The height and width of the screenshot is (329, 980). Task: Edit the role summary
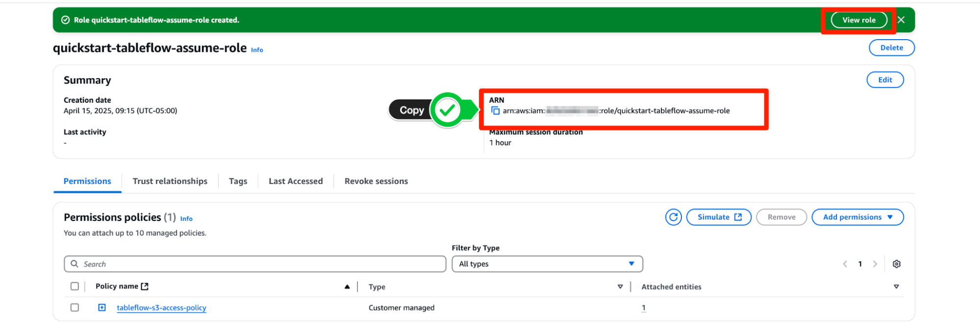pyautogui.click(x=885, y=80)
